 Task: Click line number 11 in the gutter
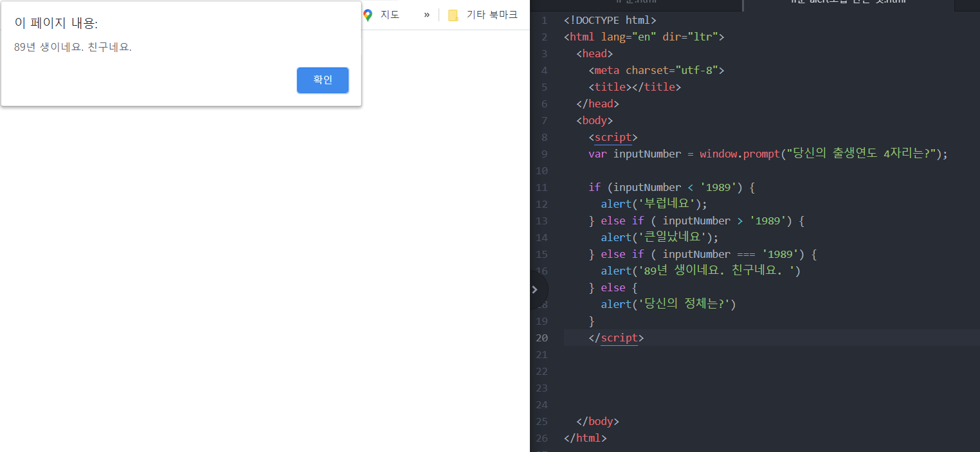tap(541, 187)
